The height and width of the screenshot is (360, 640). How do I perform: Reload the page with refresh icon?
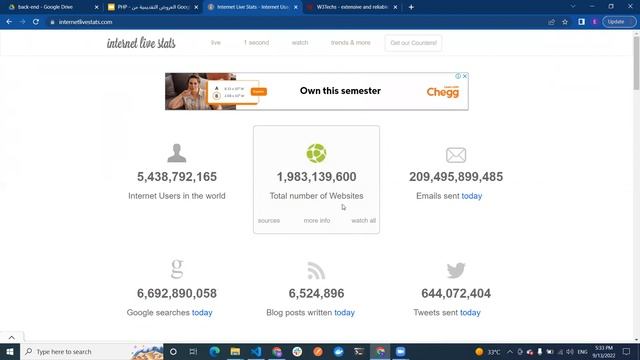tap(36, 22)
